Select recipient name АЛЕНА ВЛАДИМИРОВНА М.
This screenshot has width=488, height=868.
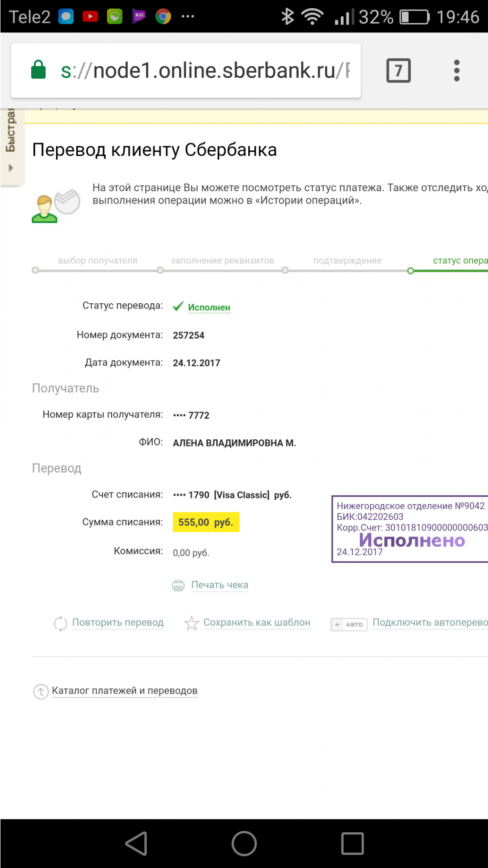point(234,443)
